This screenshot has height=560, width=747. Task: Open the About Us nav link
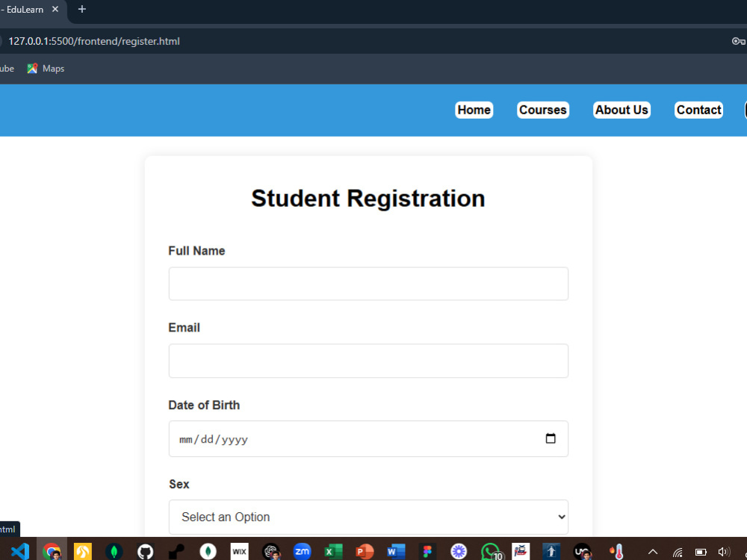[x=622, y=110]
